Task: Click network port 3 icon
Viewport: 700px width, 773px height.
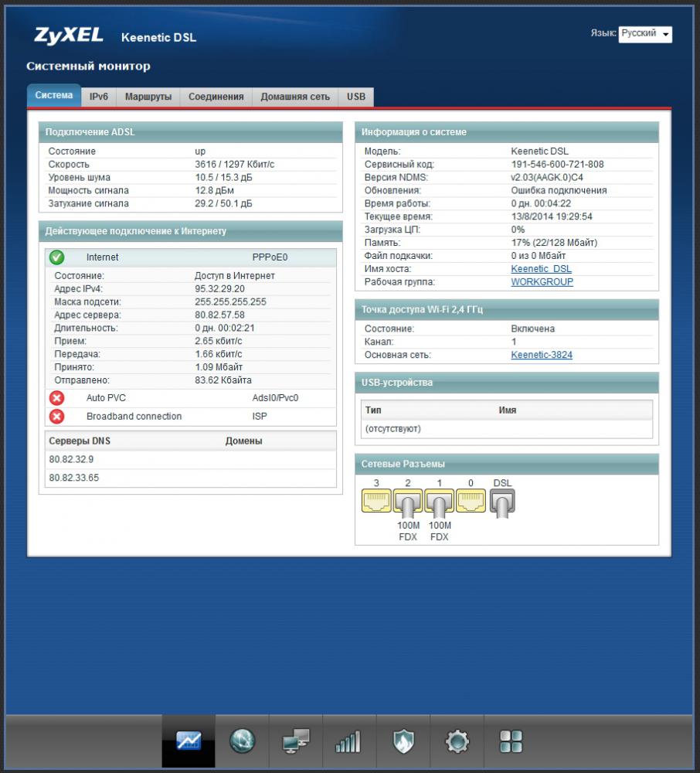Action: [x=376, y=502]
